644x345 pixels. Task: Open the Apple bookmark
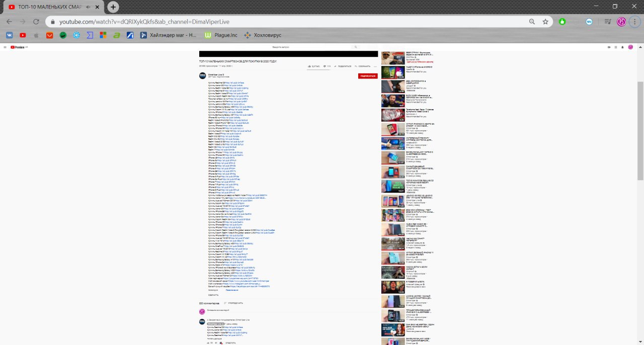(36, 35)
